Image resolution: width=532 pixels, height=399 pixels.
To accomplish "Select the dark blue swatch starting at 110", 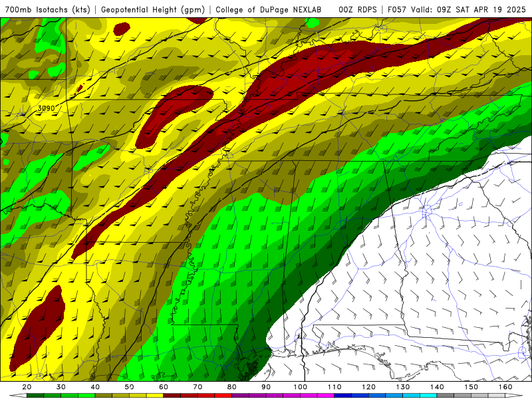I will (343, 395).
